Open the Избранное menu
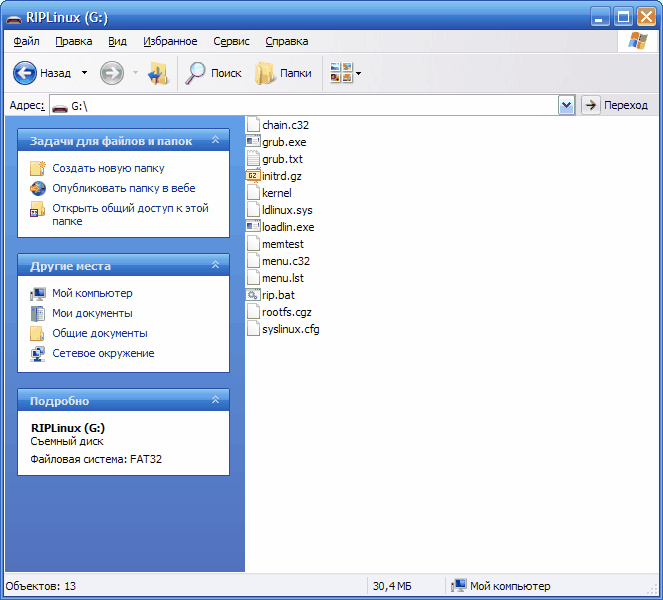The height and width of the screenshot is (600, 663). 170,41
